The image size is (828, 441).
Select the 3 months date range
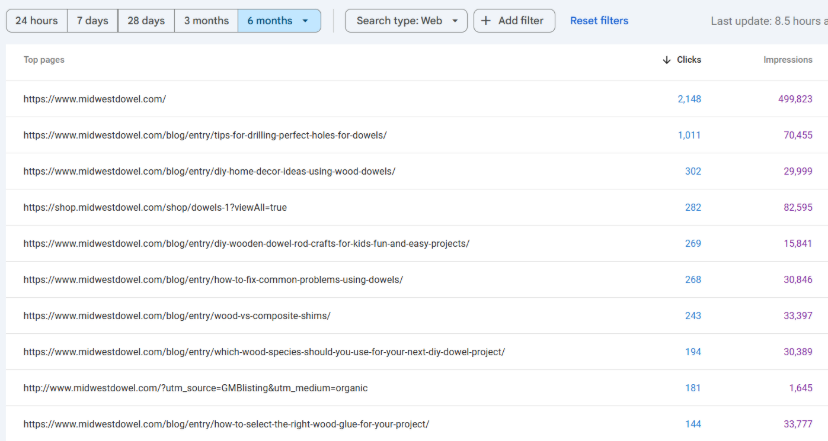[206, 21]
